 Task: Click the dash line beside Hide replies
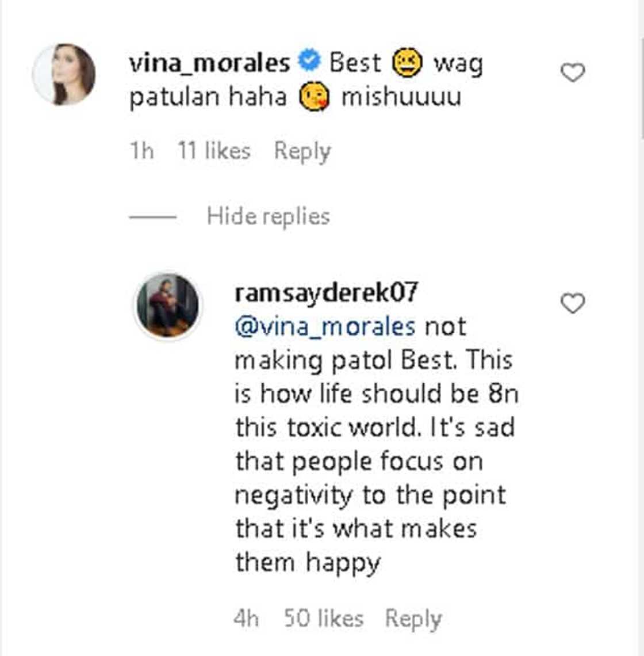click(x=152, y=217)
